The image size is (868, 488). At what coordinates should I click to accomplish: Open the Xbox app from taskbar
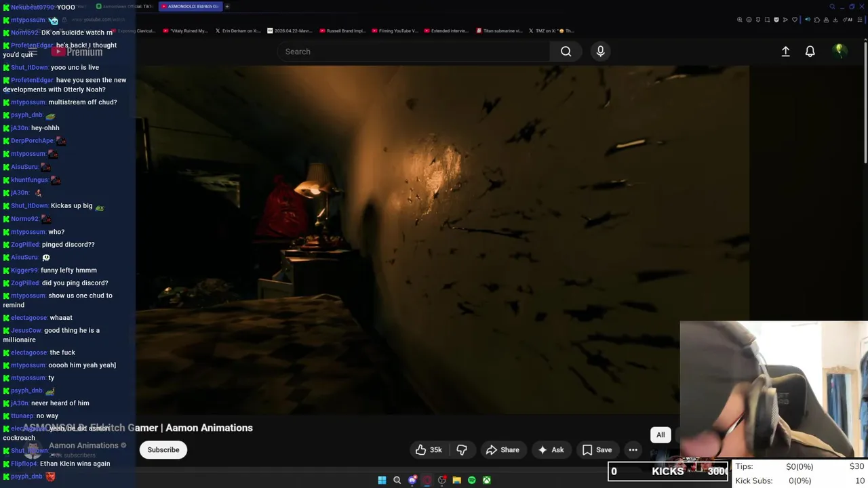[x=487, y=480]
